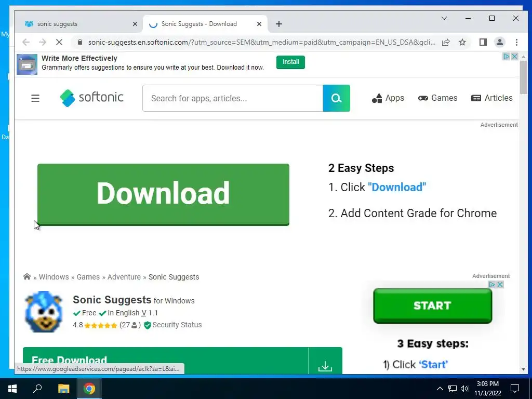Select the 'Sonic Suggests - Download' tab
Image resolution: width=532 pixels, height=399 pixels.
[205, 24]
